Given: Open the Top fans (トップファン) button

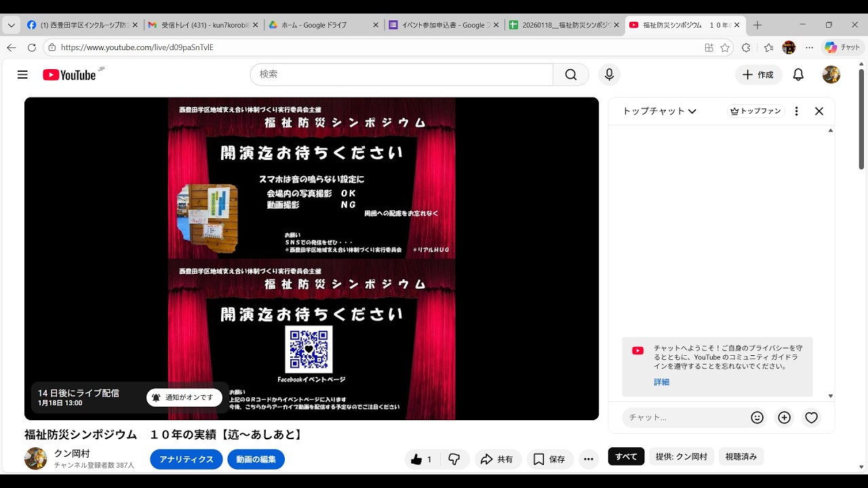Looking at the screenshot, I should point(756,111).
